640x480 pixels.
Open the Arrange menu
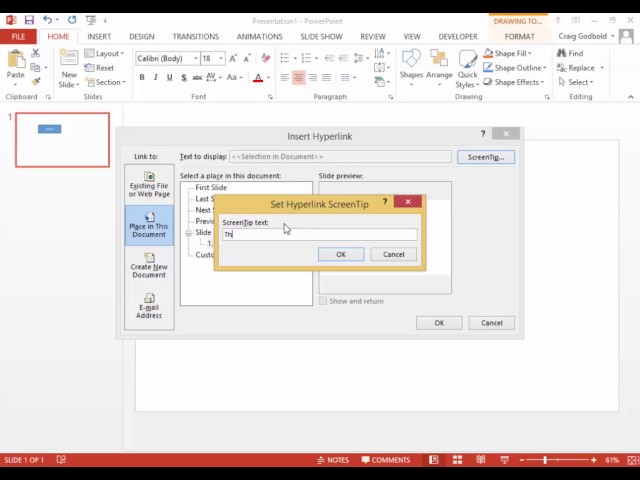click(439, 68)
